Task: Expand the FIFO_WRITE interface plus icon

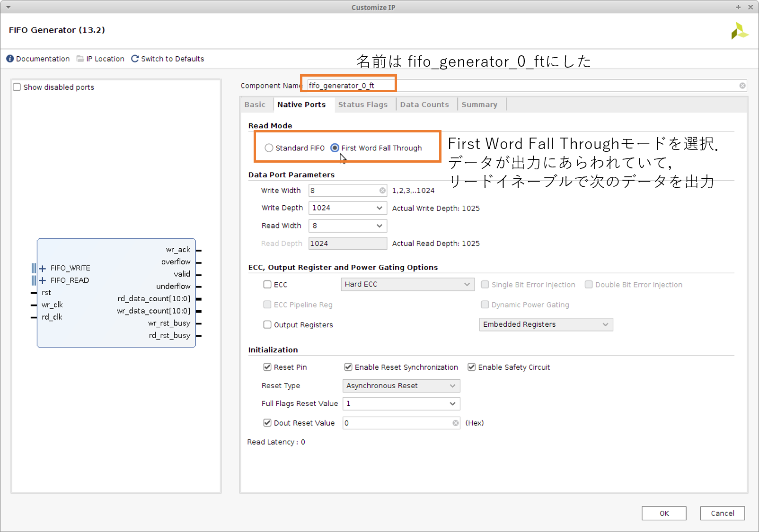Action: 43,268
